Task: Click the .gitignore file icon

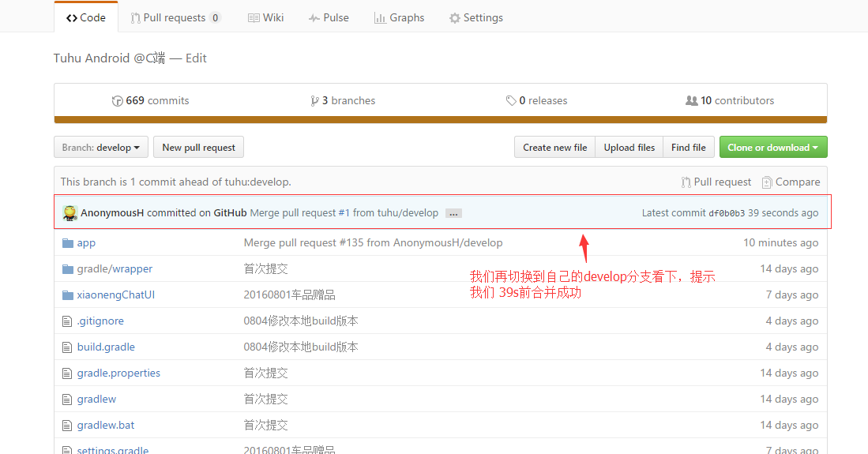Action: click(67, 321)
